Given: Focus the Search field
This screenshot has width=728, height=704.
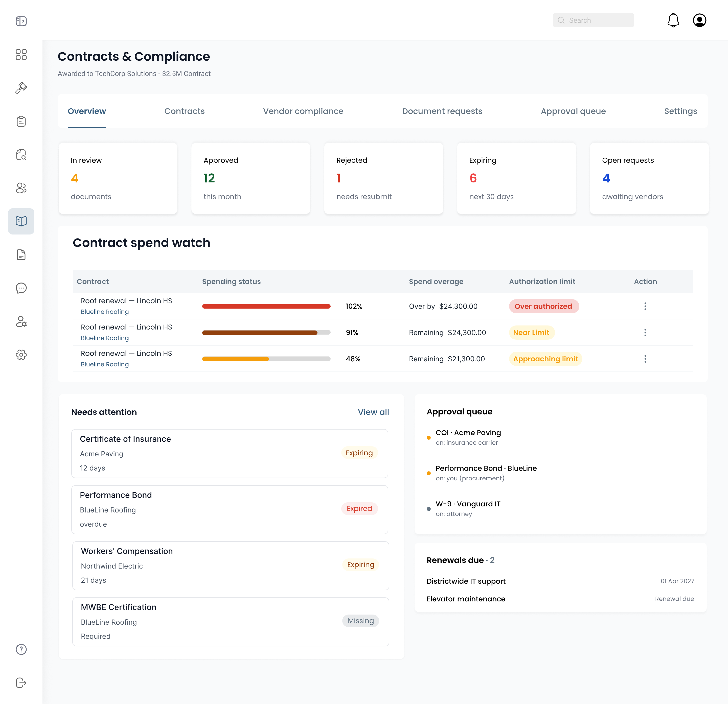Looking at the screenshot, I should [x=593, y=20].
